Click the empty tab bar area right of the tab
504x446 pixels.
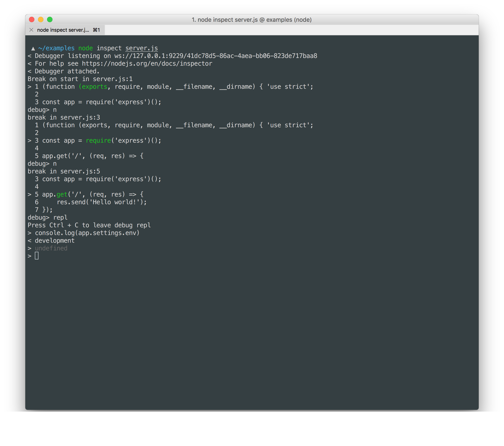291,30
